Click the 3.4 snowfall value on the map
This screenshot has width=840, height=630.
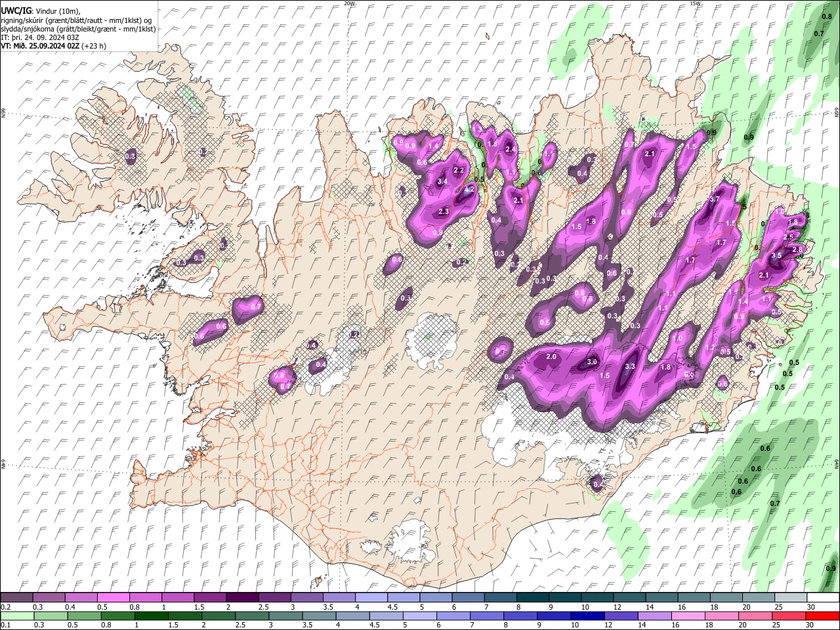tap(442, 181)
